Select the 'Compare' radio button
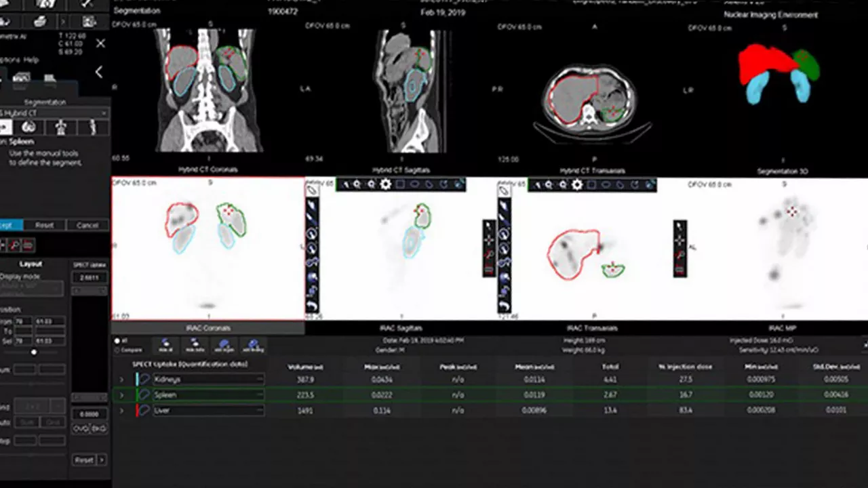 [117, 350]
